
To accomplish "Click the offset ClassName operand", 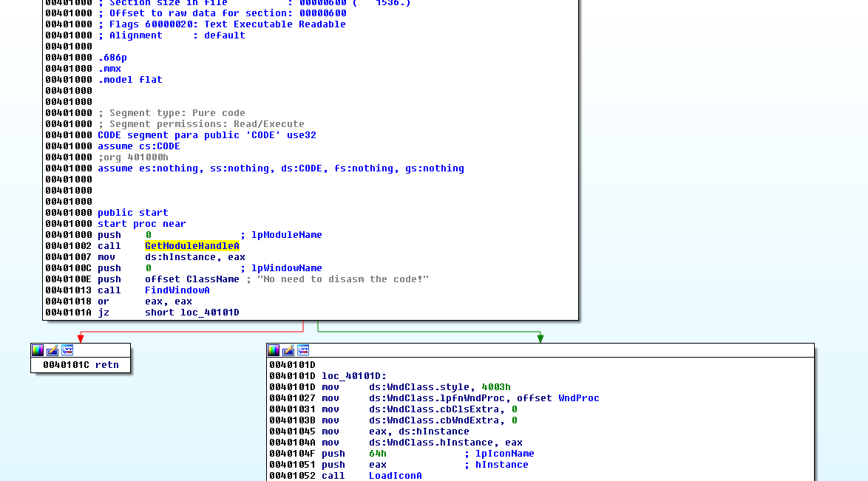I will click(x=191, y=279).
